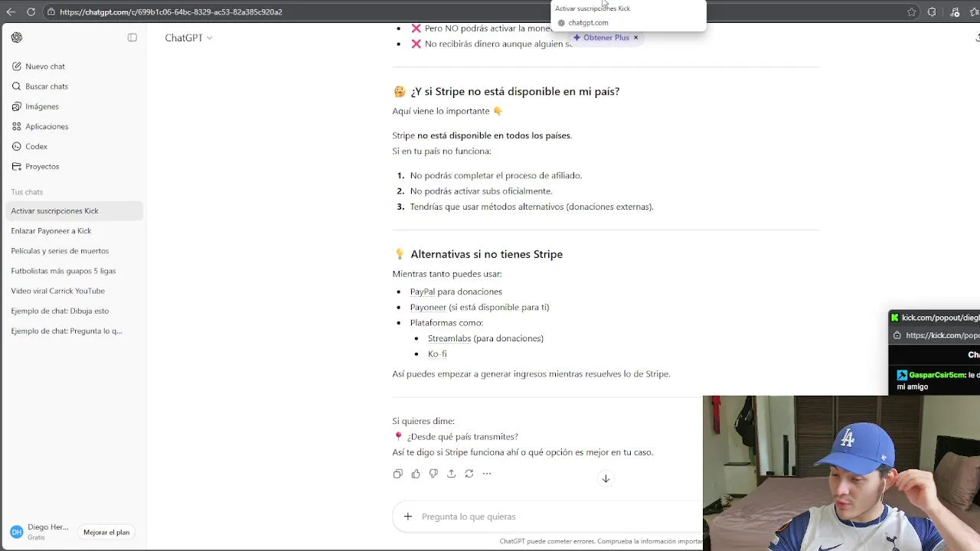Open chat Activar suscripciones Kick

tap(74, 210)
